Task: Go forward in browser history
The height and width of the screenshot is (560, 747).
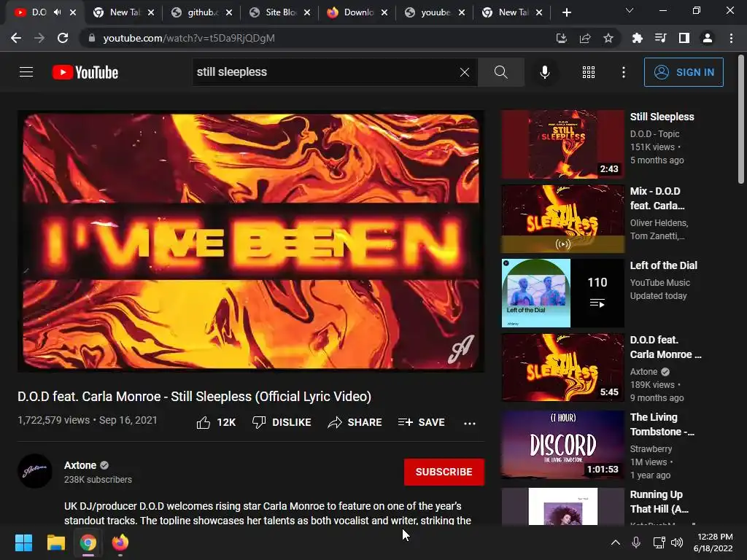Action: 39,38
